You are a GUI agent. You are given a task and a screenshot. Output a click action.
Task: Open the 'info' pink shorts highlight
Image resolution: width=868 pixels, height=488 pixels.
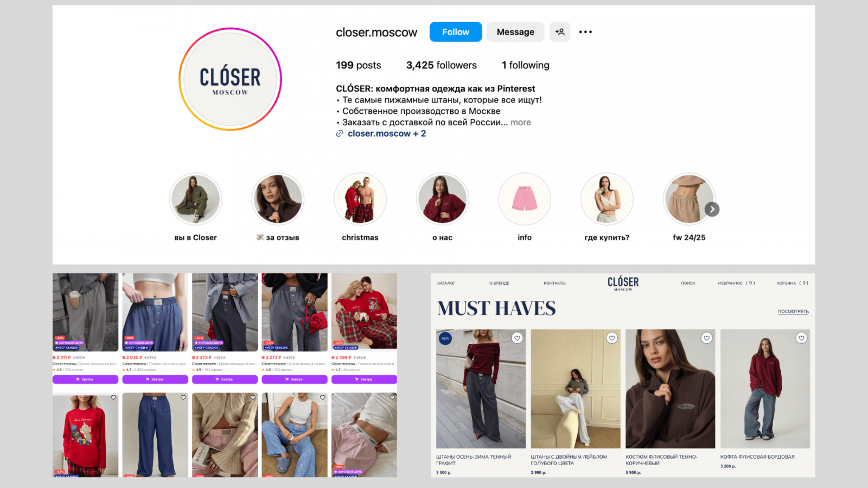coord(525,199)
